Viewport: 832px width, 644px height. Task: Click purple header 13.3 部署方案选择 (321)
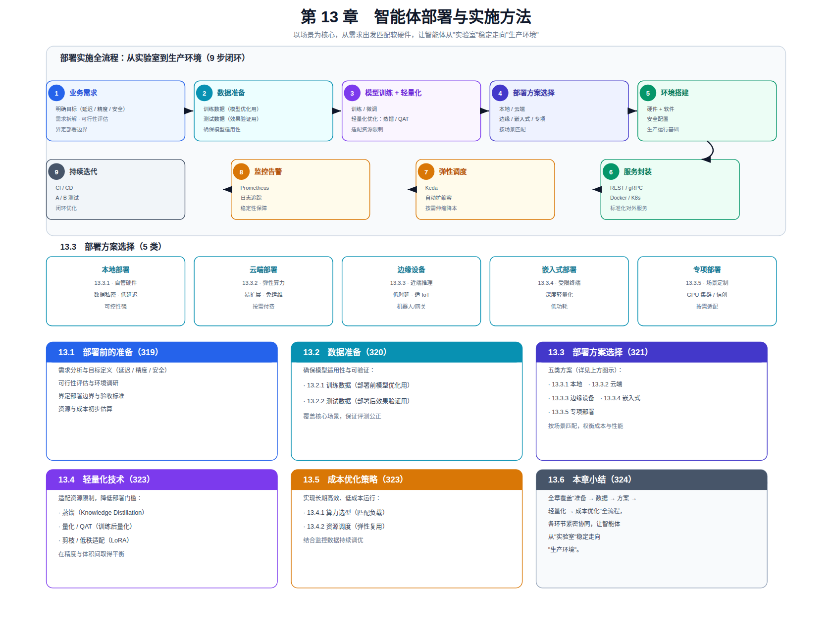[x=652, y=352]
